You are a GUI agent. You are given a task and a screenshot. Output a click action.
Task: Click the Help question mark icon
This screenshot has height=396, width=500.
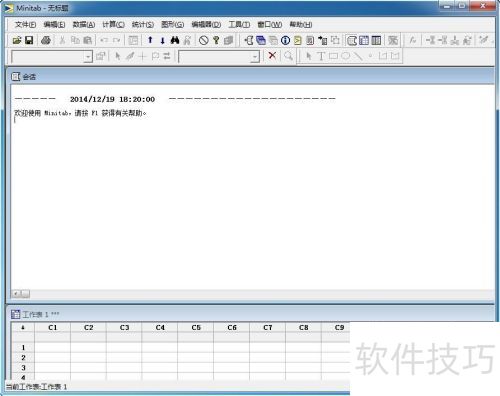(x=216, y=40)
